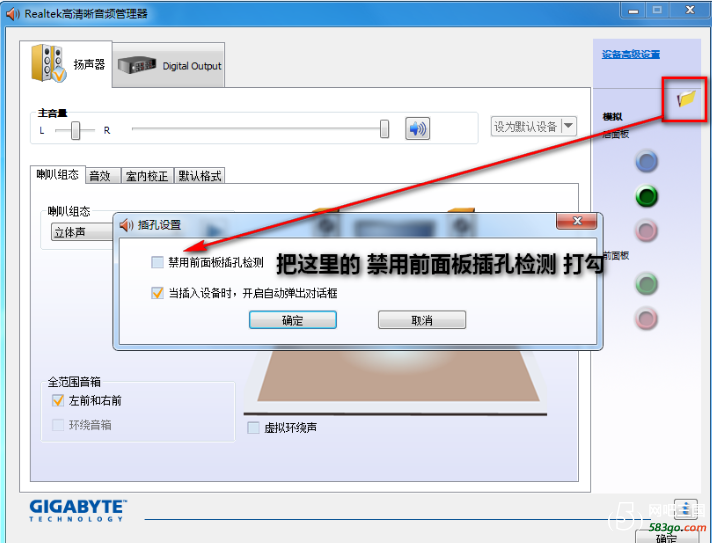712x543 pixels.
Task: Open the 立体声 speaker configuration dropdown
Action: tap(82, 232)
